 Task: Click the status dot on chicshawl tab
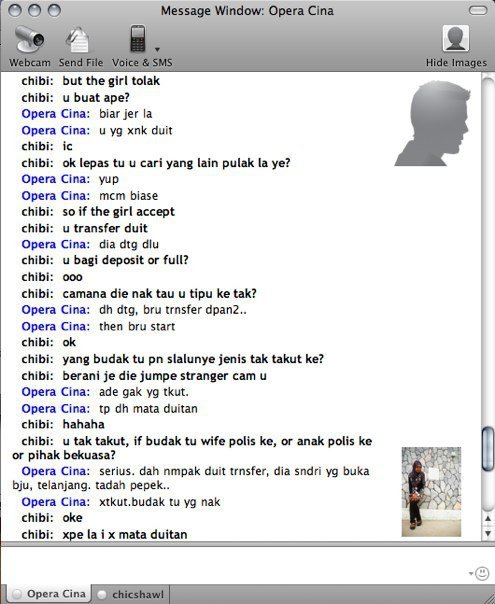tap(102, 595)
